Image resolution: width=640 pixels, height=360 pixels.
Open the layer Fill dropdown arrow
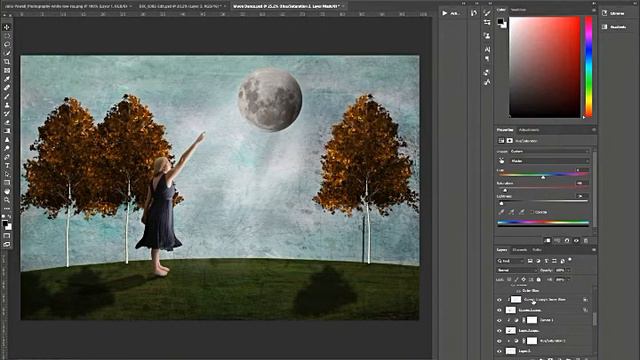569,280
